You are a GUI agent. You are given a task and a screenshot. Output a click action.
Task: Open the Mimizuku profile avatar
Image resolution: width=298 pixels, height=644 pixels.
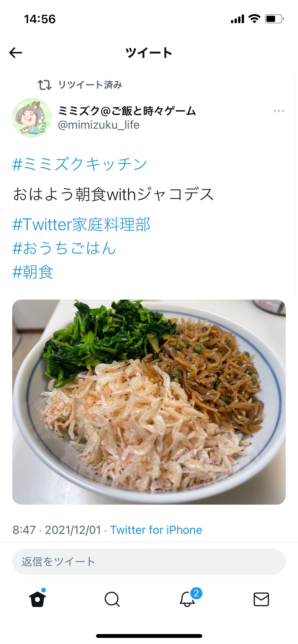[32, 118]
